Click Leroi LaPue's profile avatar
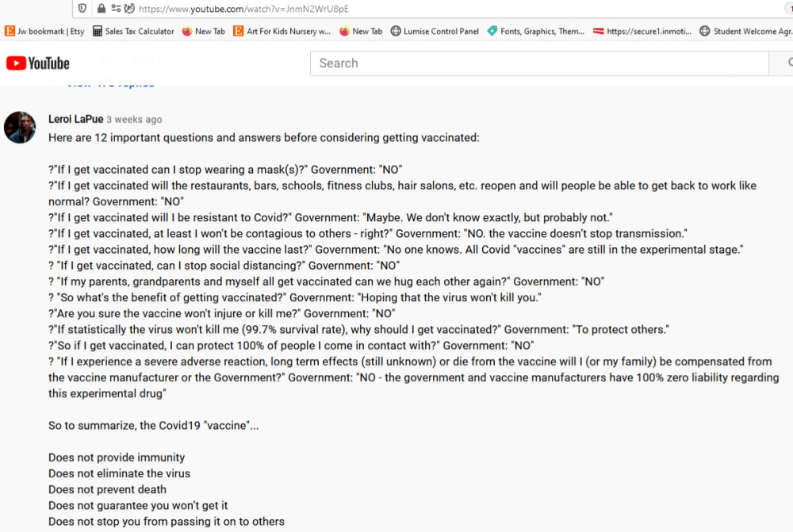The height and width of the screenshot is (532, 793). pos(20,127)
